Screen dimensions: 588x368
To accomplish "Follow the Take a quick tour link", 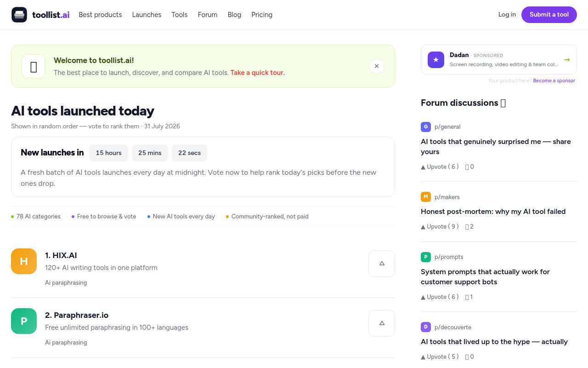I will (x=258, y=73).
